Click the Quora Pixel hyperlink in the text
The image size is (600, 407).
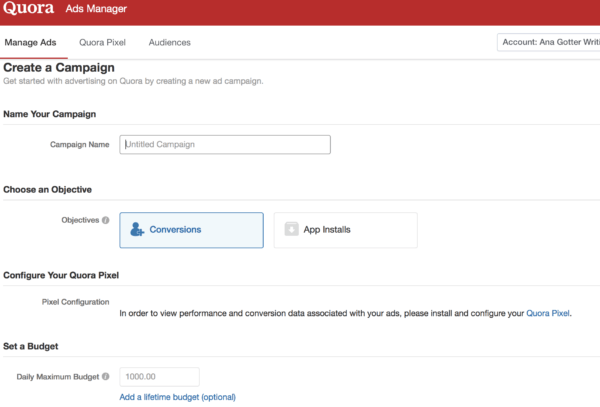pyautogui.click(x=548, y=313)
